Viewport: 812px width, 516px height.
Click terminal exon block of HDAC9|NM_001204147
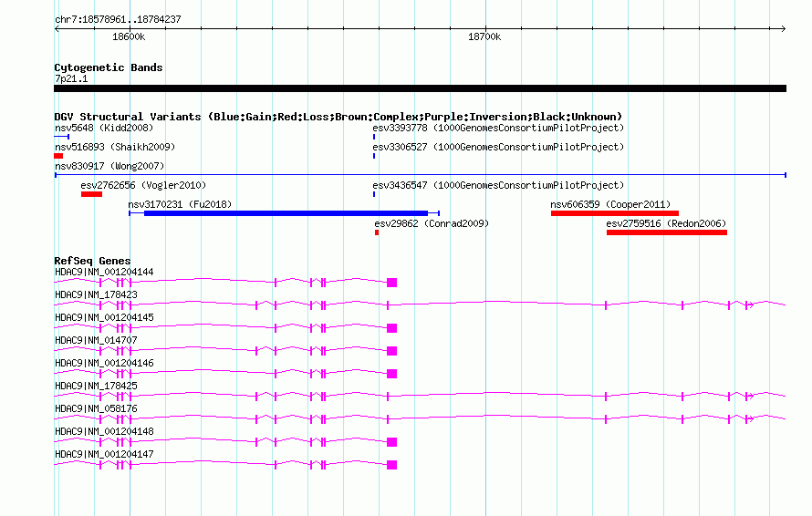click(x=392, y=465)
